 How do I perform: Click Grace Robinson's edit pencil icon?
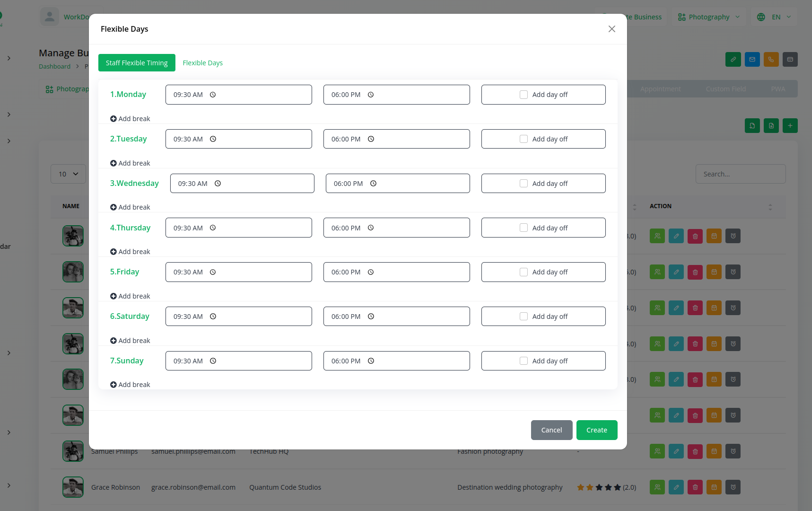[676, 487]
